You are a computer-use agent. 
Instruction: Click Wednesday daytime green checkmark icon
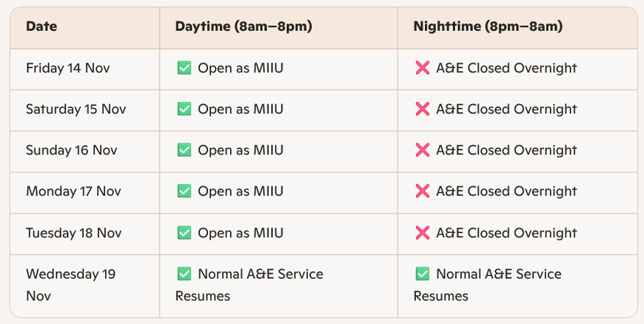click(184, 274)
